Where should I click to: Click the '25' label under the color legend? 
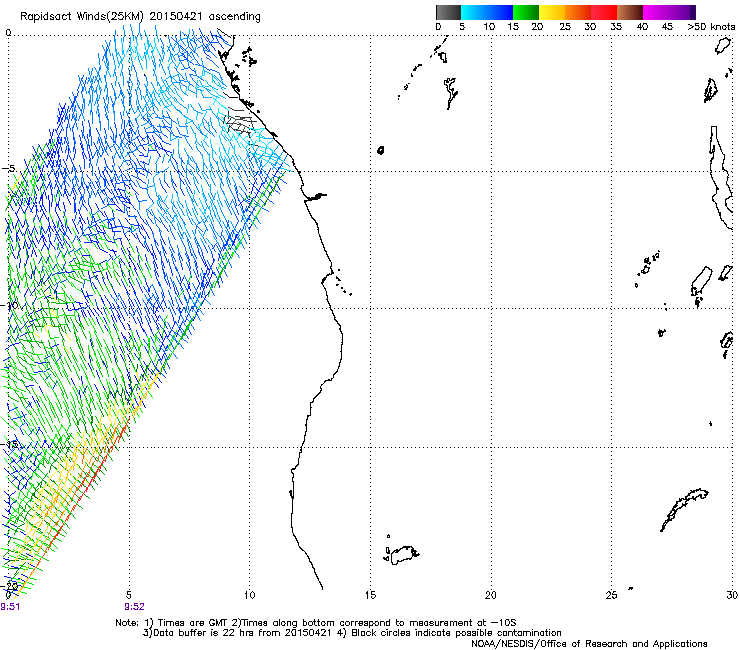(565, 27)
